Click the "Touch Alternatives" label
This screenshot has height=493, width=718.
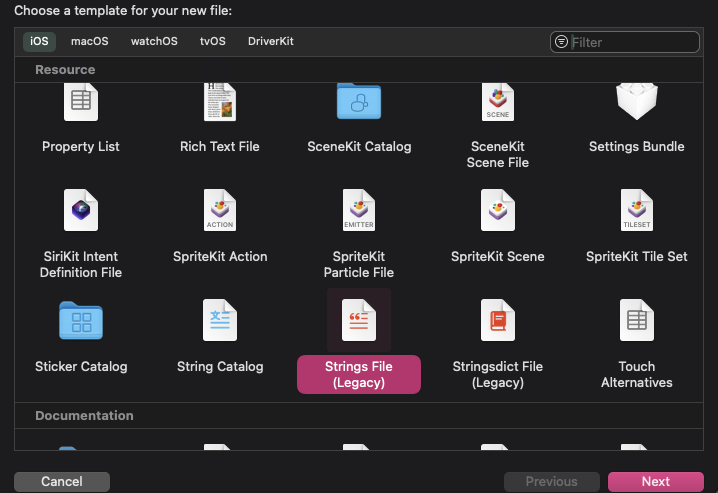point(636,374)
